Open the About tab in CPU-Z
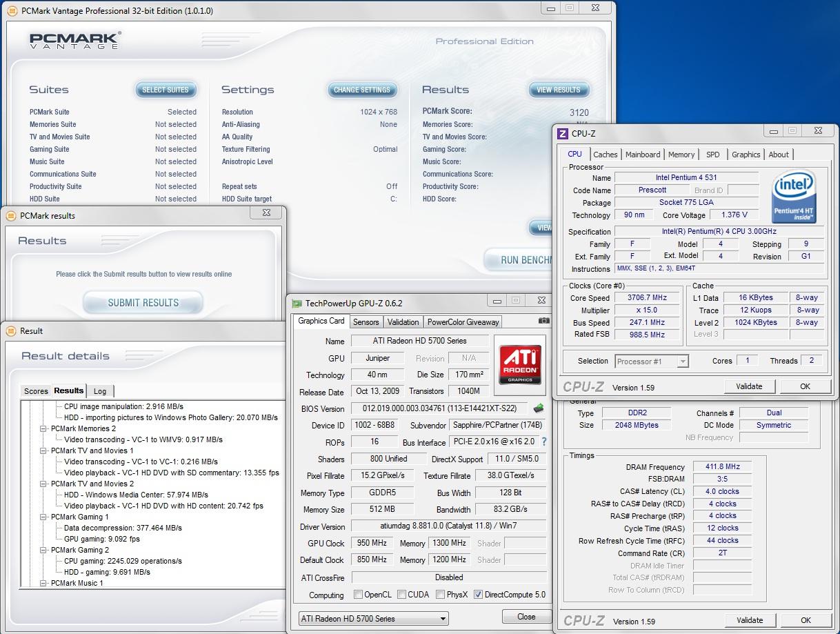Screen dimensions: 840x634 [x=779, y=155]
